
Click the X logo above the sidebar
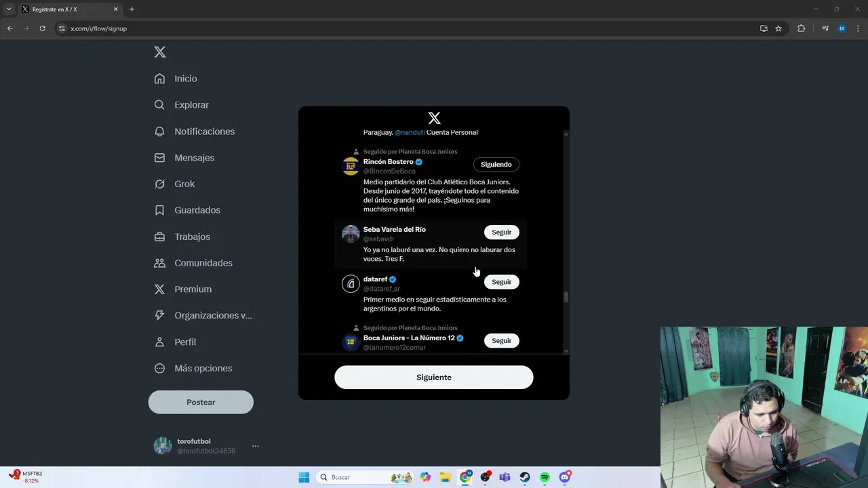[x=160, y=52]
